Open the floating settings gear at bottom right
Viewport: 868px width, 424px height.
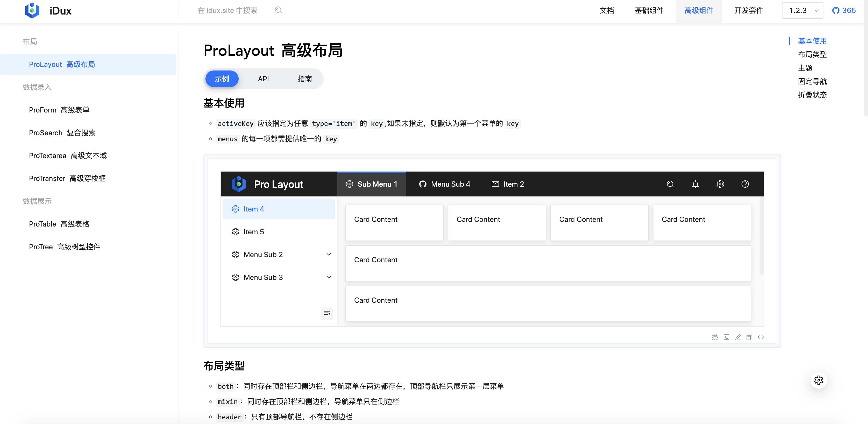(819, 380)
